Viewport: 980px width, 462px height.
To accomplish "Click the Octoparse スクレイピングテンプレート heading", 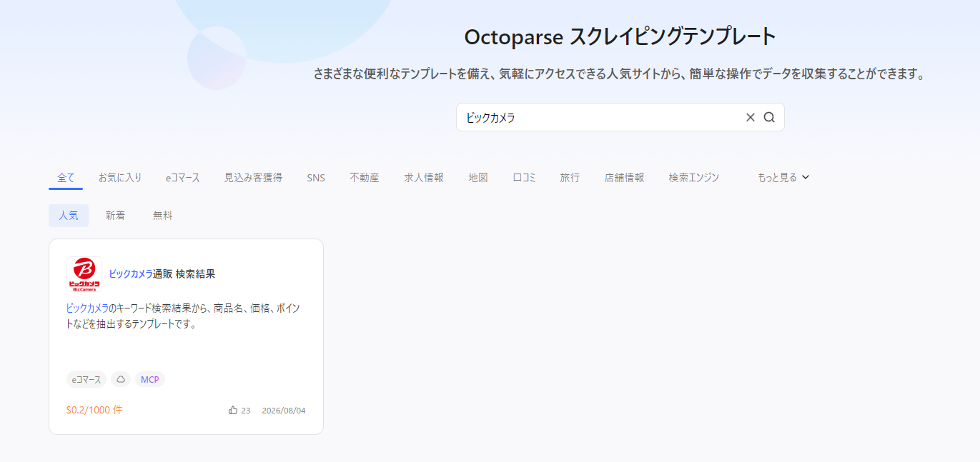I will point(620,36).
